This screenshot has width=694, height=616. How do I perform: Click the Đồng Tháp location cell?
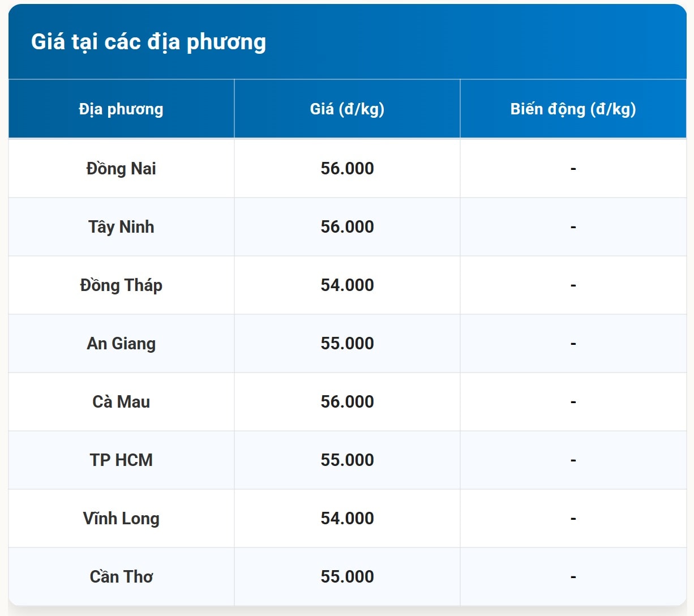coord(121,285)
